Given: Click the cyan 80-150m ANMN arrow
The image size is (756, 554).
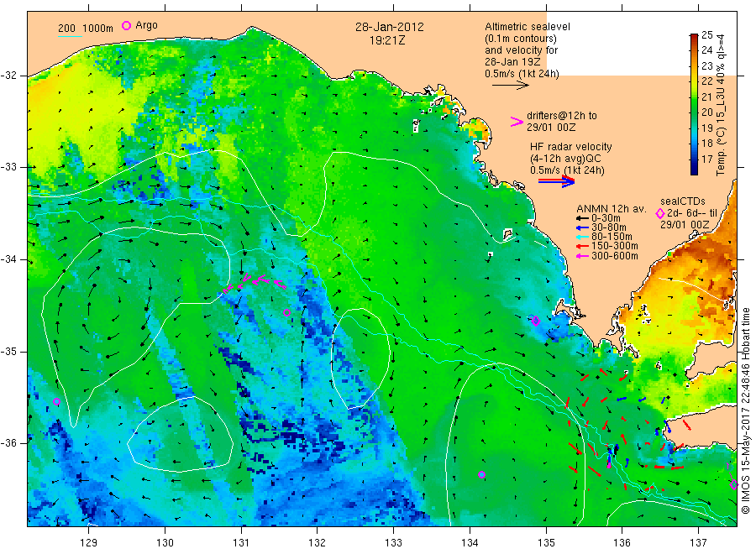Looking at the screenshot, I should [582, 237].
